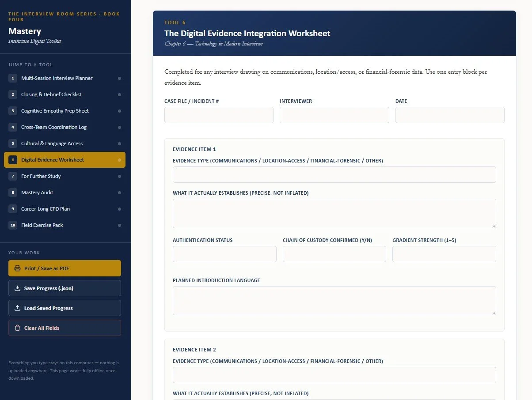Focus the Interviewer input field
Image resolution: width=532 pixels, height=400 pixels.
334,115
